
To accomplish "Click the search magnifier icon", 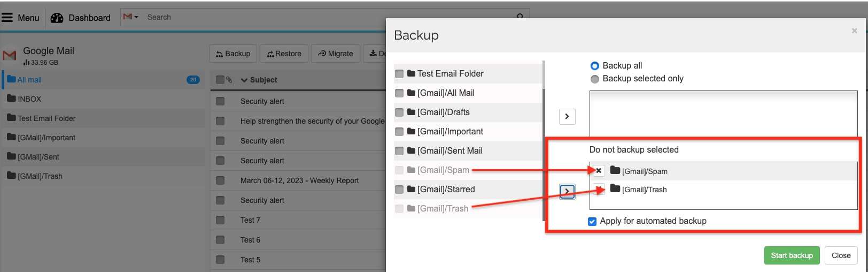I will pos(520,17).
